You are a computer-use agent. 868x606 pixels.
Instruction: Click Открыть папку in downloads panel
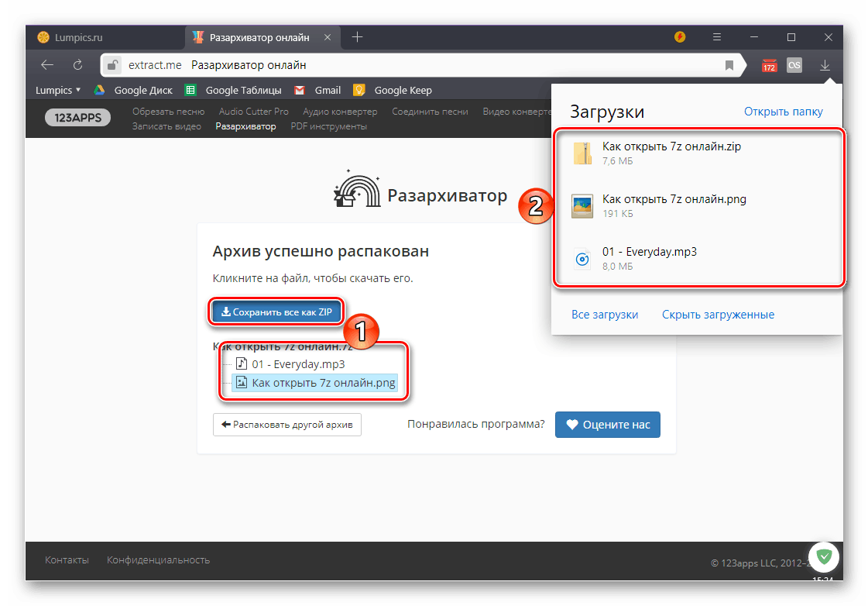[783, 112]
